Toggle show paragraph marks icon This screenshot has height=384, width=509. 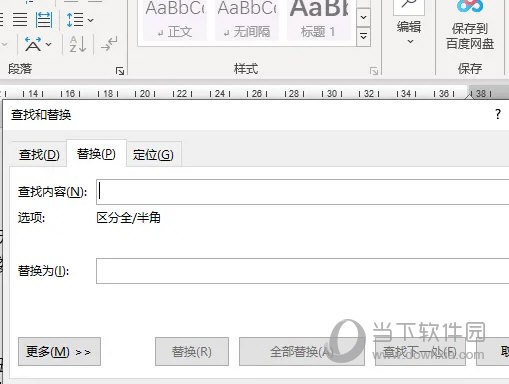[109, 44]
